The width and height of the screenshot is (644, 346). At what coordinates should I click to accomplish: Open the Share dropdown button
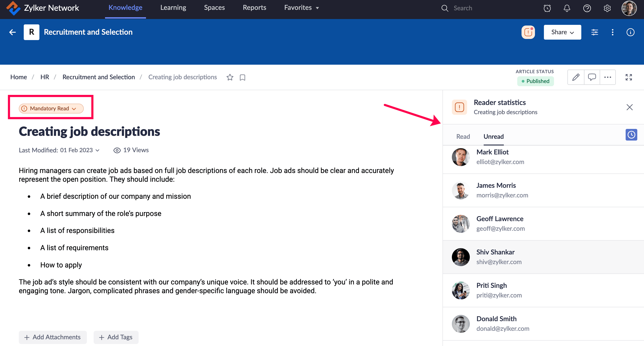(x=562, y=32)
